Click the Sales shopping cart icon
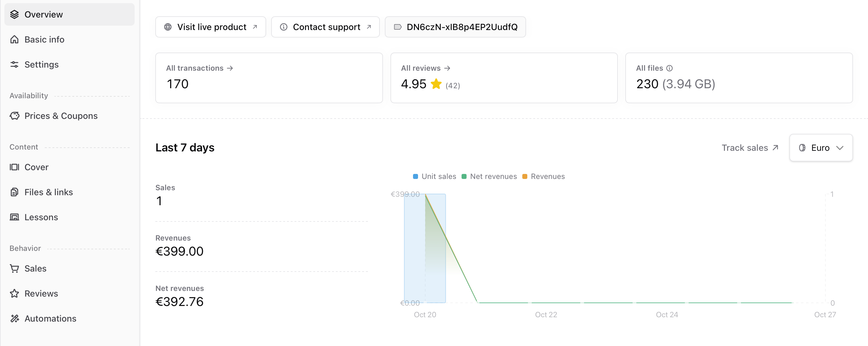 point(15,268)
